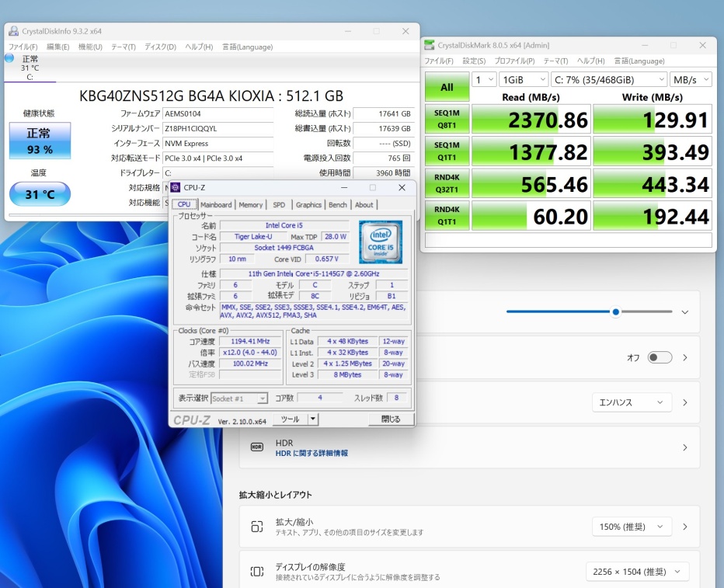Open the 機能(U) menu in CrystalDiskInfo
The width and height of the screenshot is (724, 588).
[90, 47]
